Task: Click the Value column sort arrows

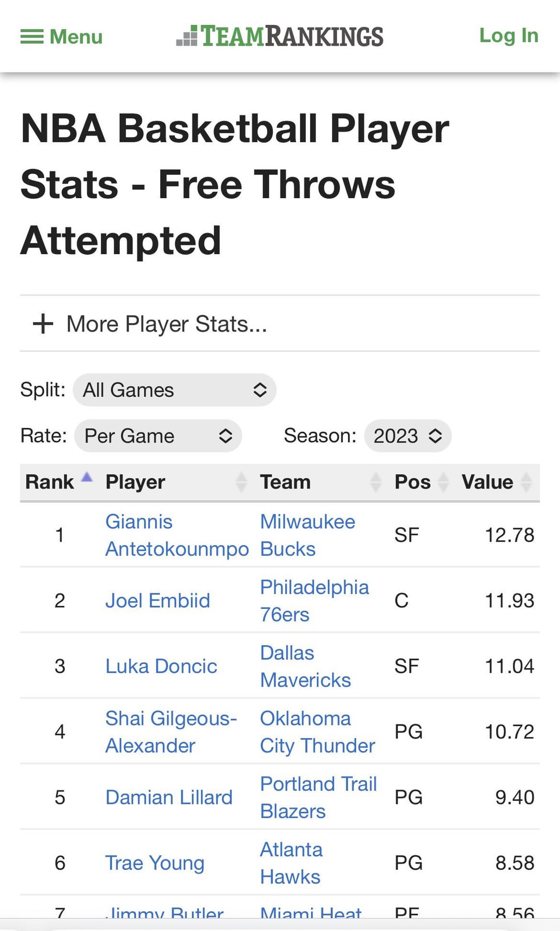Action: pyautogui.click(x=526, y=482)
